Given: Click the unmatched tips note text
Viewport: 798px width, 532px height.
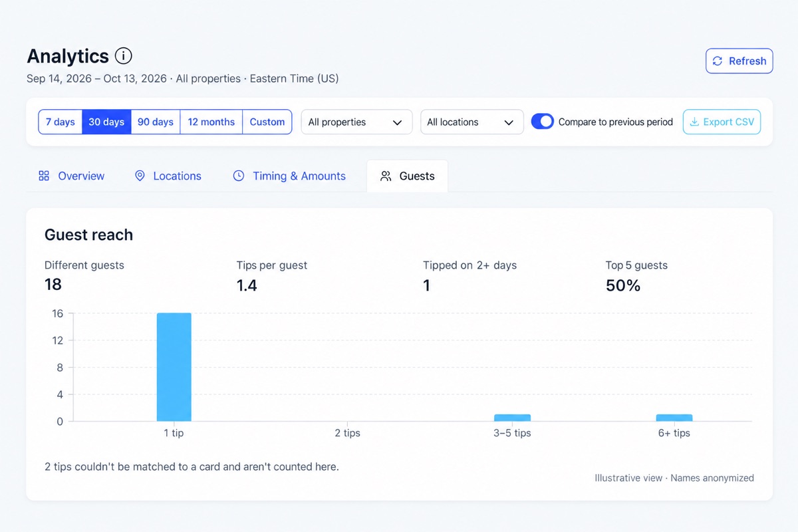Looking at the screenshot, I should click(x=192, y=467).
